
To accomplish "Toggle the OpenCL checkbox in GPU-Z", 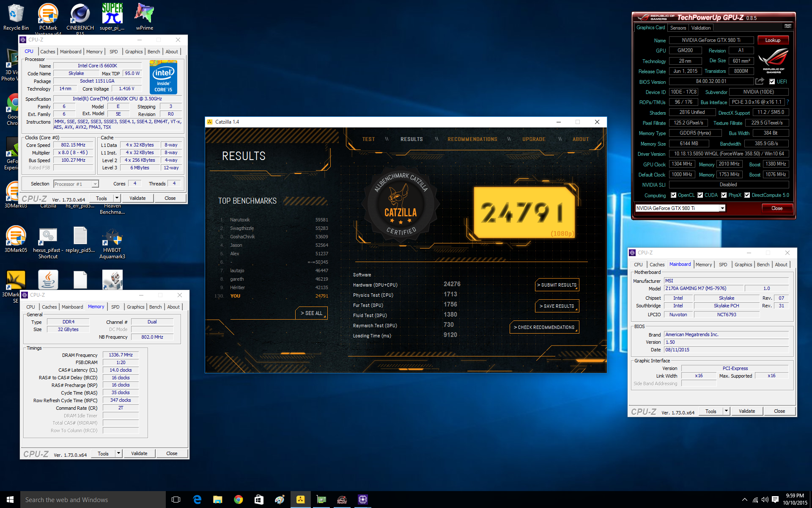I will click(x=673, y=195).
